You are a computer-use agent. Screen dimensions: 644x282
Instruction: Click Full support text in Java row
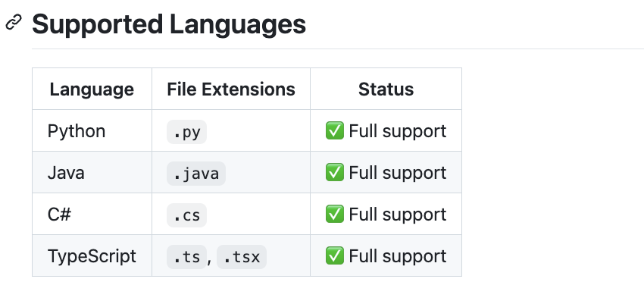[398, 173]
